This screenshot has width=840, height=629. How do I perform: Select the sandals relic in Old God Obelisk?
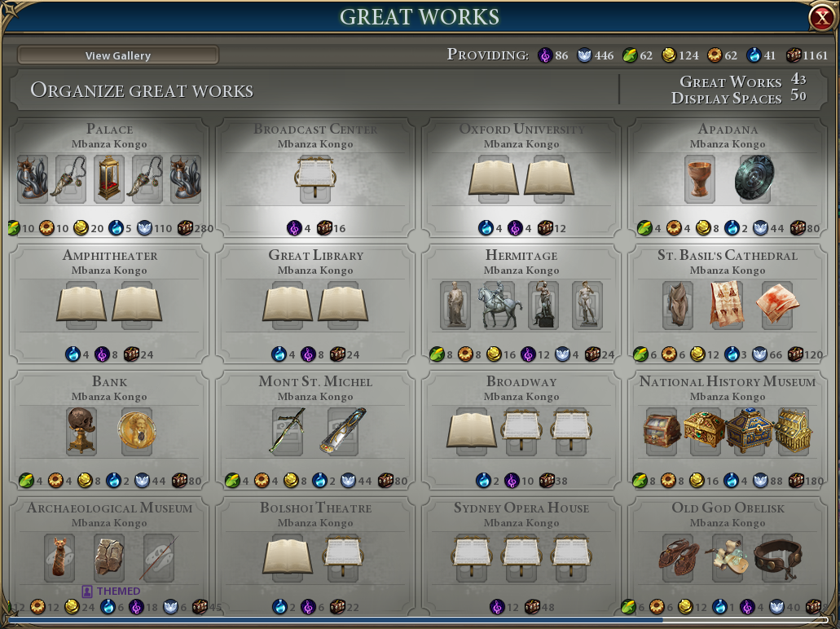(x=679, y=558)
